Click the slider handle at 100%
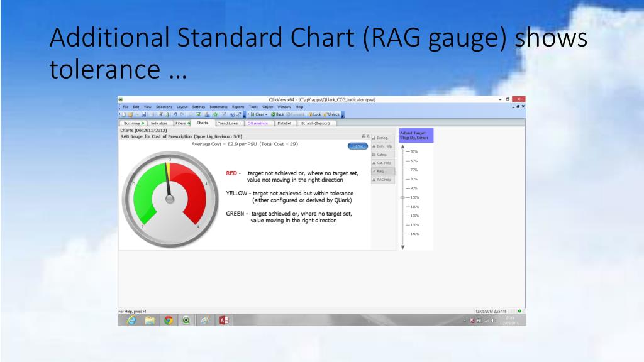 coord(402,197)
